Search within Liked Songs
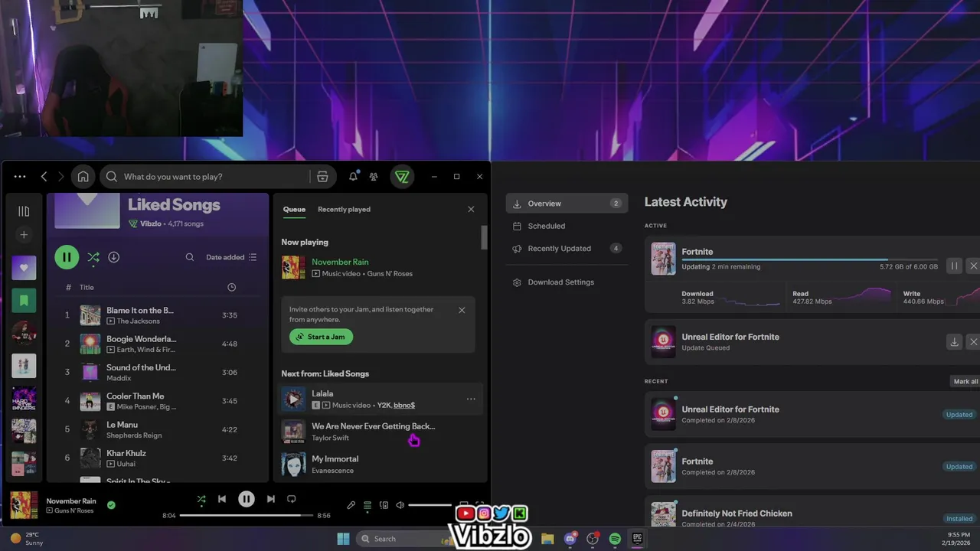The width and height of the screenshot is (980, 551). tap(190, 257)
